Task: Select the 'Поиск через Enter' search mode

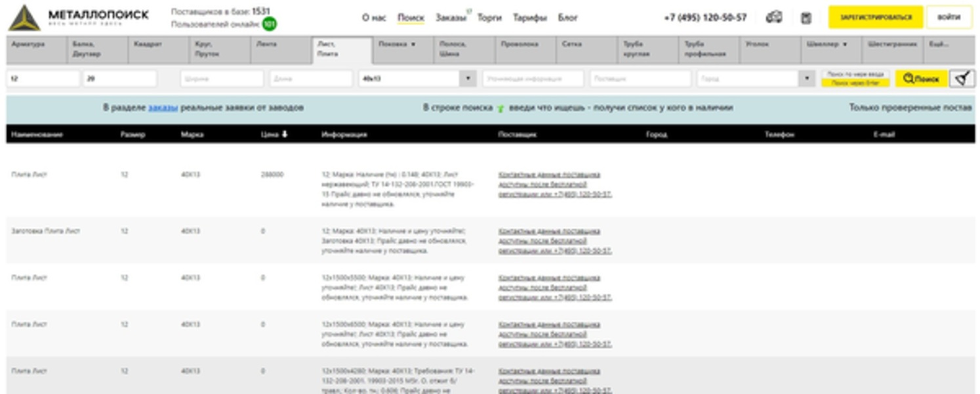Action: click(x=855, y=83)
